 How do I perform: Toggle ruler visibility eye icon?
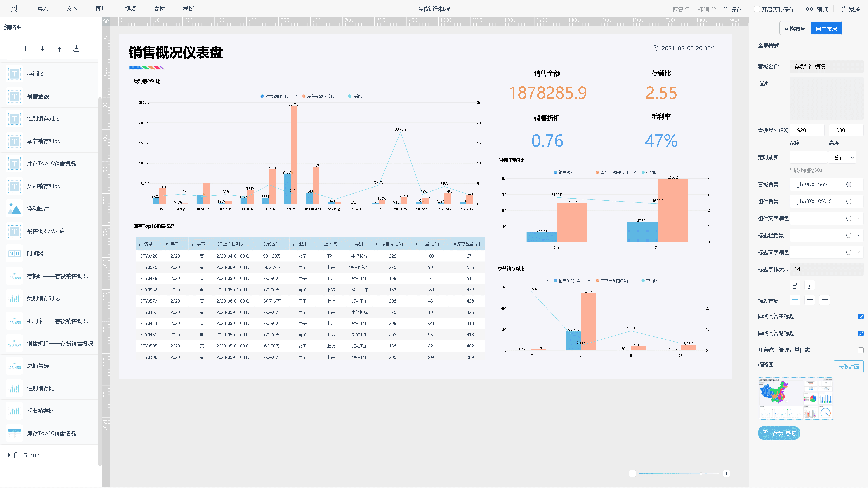tap(106, 21)
